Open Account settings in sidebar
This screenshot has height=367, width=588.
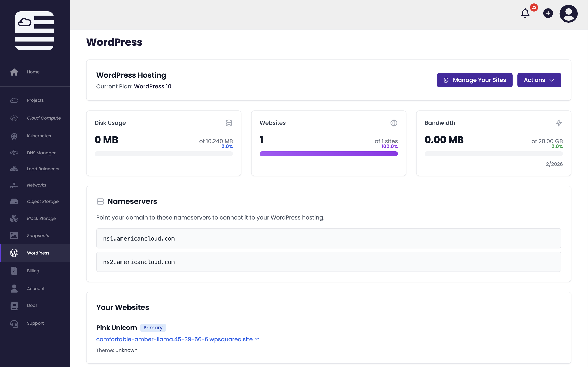(36, 289)
